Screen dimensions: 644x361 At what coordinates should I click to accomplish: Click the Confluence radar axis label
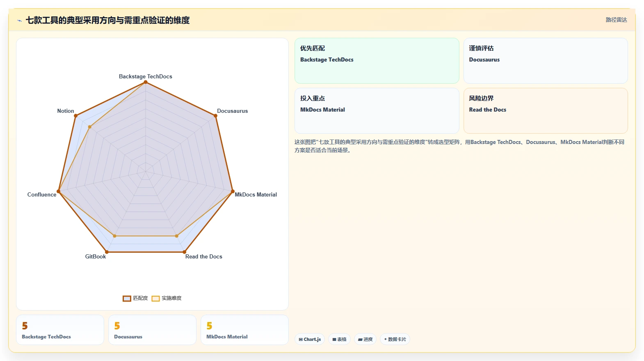click(42, 194)
